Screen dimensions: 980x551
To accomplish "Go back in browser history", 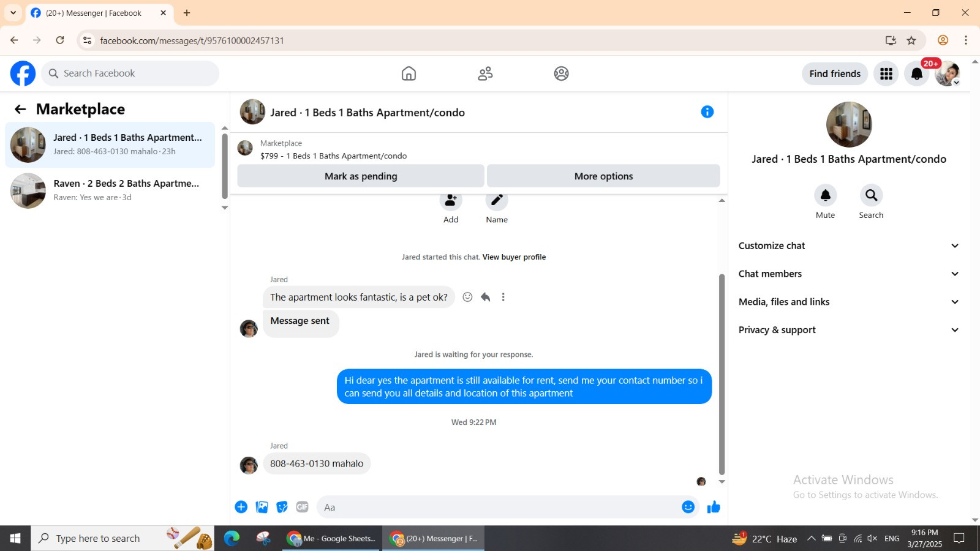I will [x=14, y=40].
